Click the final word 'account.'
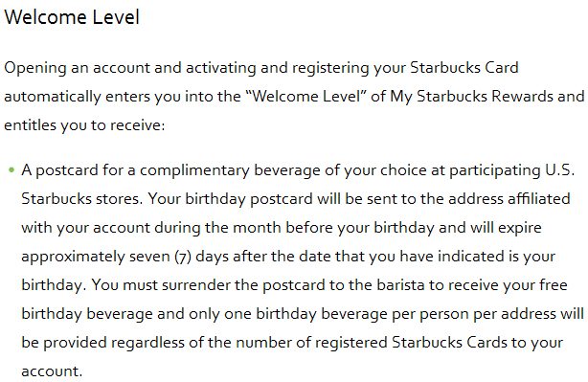 pyautogui.click(x=52, y=371)
